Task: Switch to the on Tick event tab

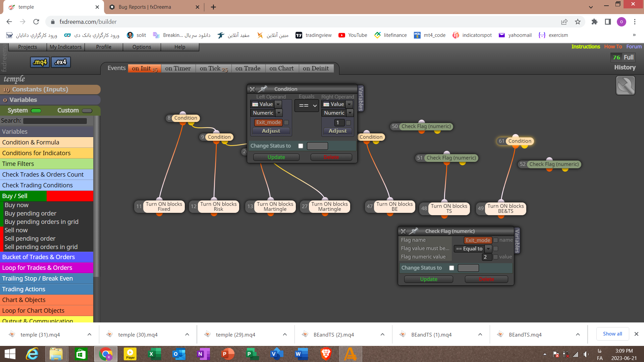Action: (x=214, y=68)
